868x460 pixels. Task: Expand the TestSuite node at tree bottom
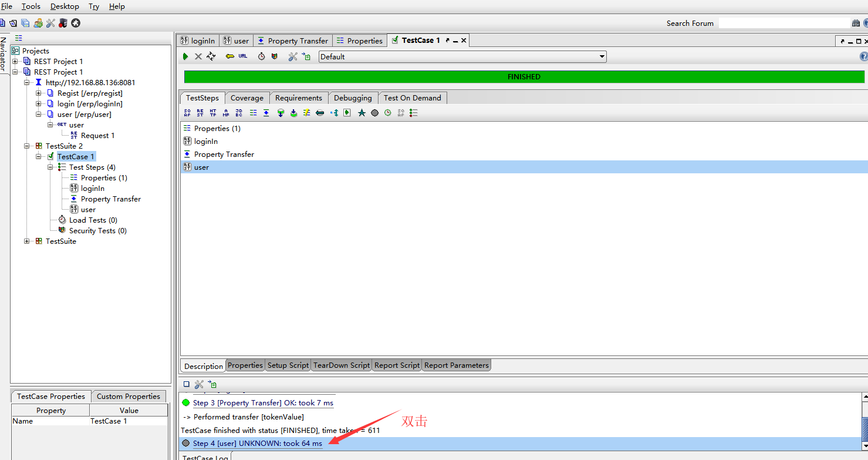coord(27,241)
